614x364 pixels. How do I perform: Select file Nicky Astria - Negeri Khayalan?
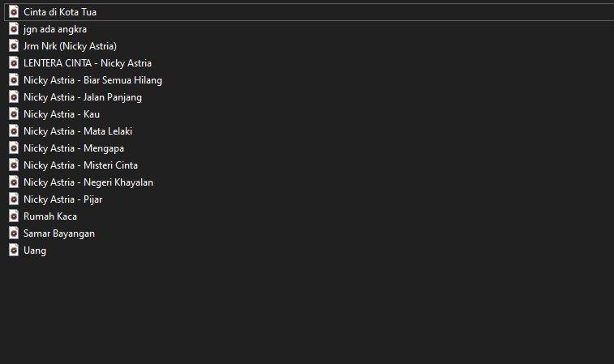coord(88,182)
